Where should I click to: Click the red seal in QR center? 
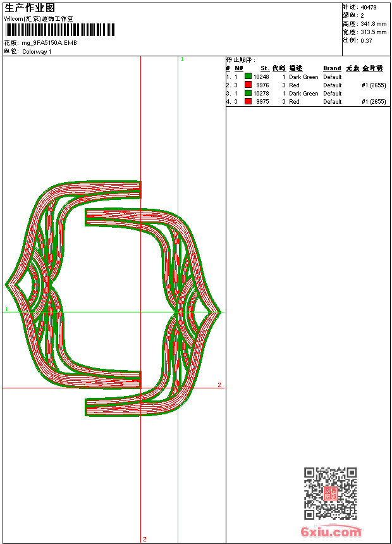pyautogui.click(x=331, y=493)
